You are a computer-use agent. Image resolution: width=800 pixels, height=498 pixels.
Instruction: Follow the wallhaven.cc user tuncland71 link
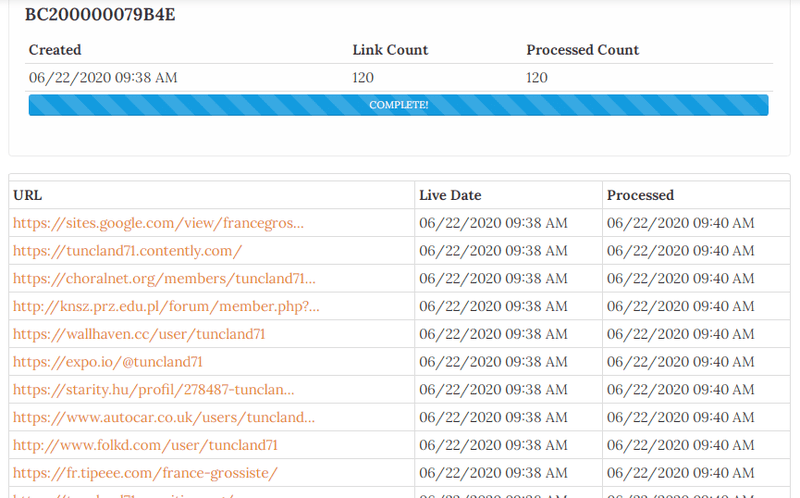(x=139, y=334)
